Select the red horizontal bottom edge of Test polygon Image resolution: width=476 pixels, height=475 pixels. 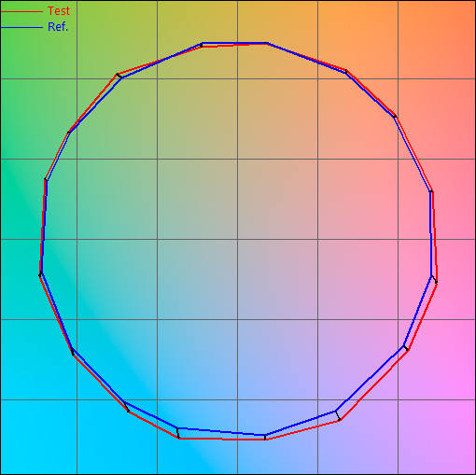coord(222,439)
